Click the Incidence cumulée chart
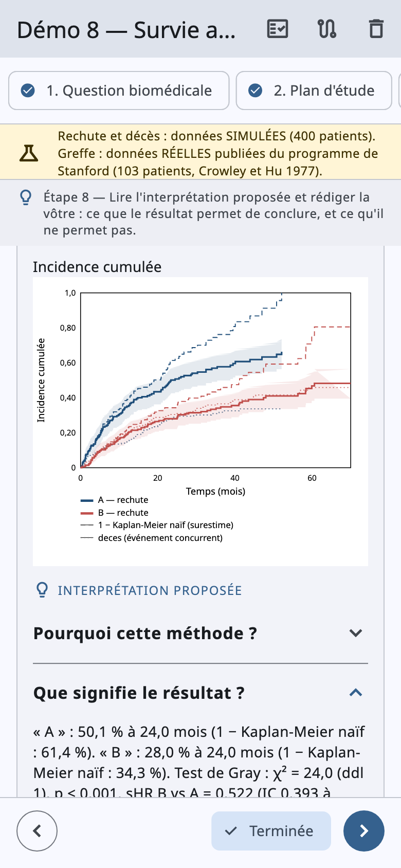This screenshot has width=401, height=868. click(200, 421)
